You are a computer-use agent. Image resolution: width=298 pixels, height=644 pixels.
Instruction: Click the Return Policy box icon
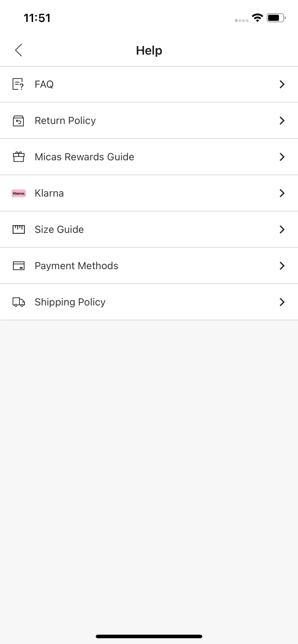click(x=18, y=121)
